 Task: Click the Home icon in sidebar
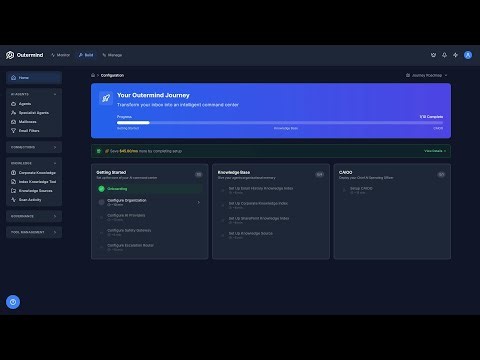click(13, 78)
